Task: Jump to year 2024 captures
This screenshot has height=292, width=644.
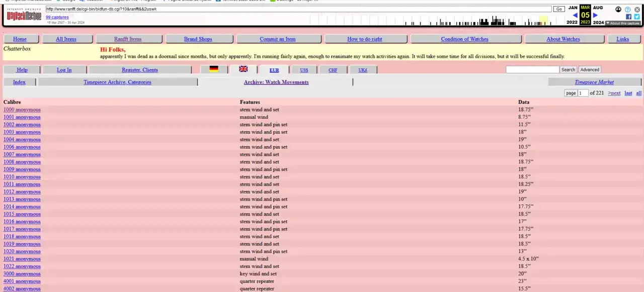Action: (x=598, y=22)
